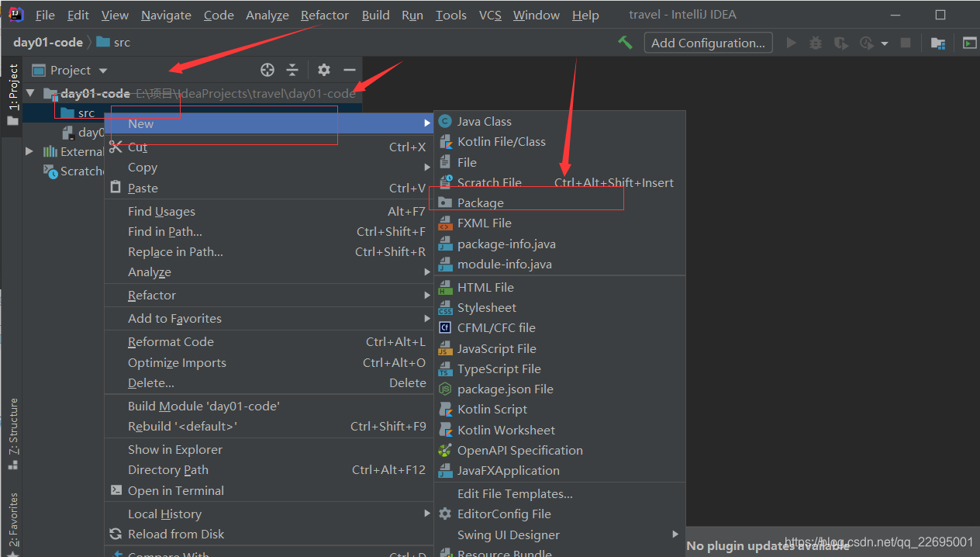Viewport: 980px width, 557px height.
Task: Click the Stop square icon
Action: (906, 43)
